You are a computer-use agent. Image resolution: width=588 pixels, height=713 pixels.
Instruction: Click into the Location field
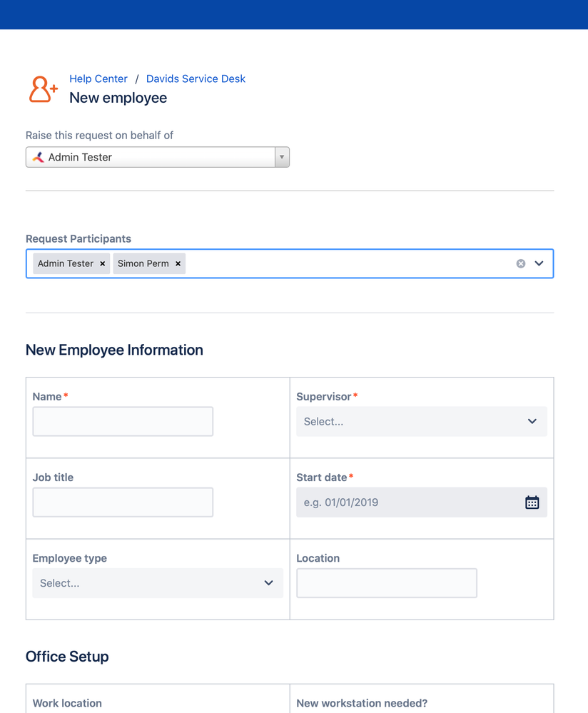tap(387, 583)
